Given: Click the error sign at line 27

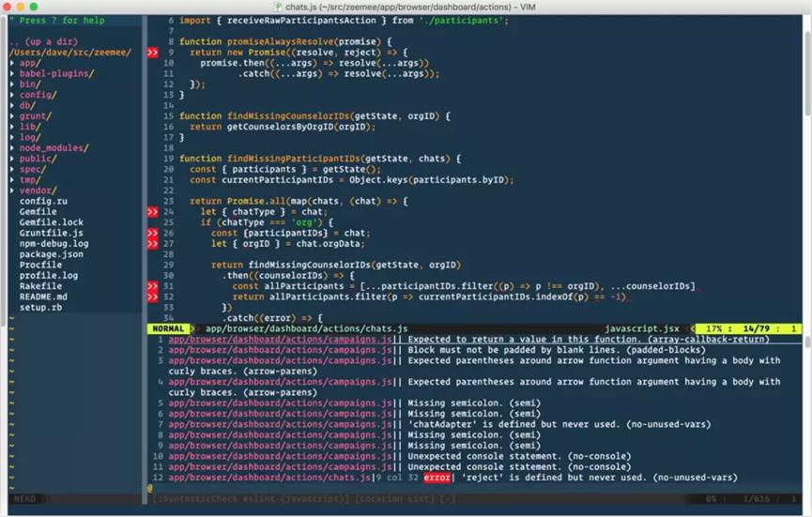Looking at the screenshot, I should 152,244.
